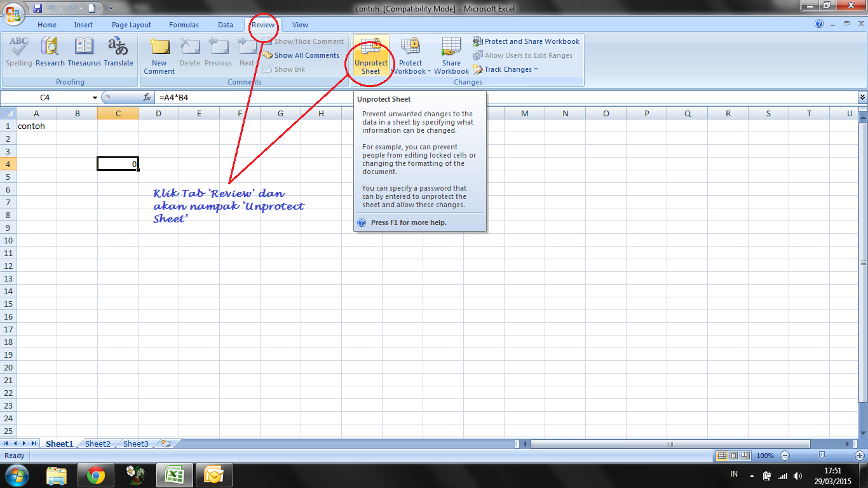
Task: Click the Unprotect Sheet button
Action: (371, 55)
